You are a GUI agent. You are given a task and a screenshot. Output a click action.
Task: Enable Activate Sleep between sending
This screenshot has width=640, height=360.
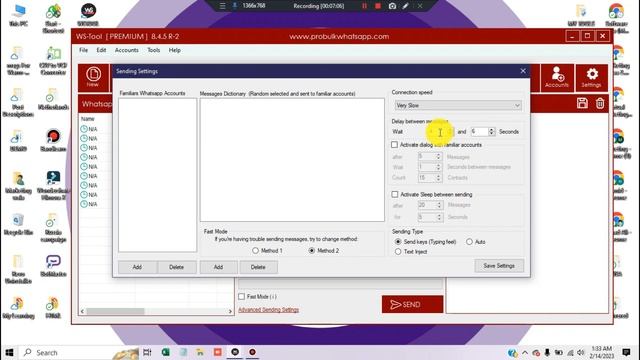[395, 194]
